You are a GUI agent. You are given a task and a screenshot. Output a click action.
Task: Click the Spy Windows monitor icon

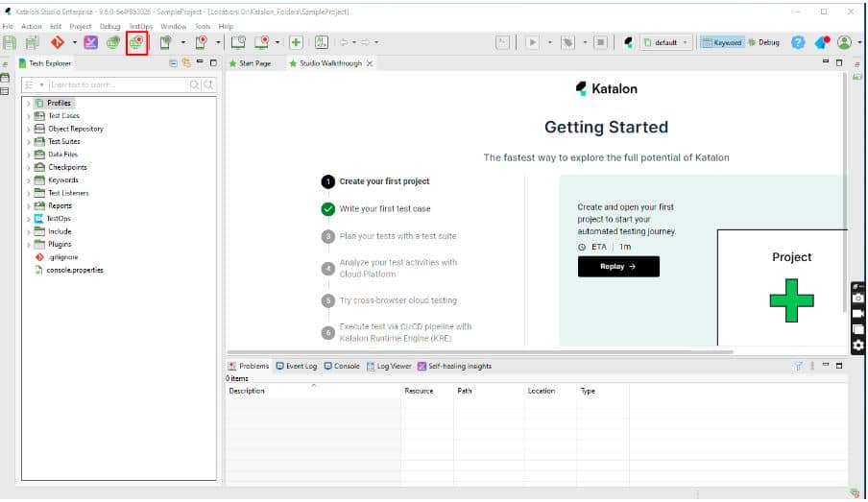pos(238,42)
